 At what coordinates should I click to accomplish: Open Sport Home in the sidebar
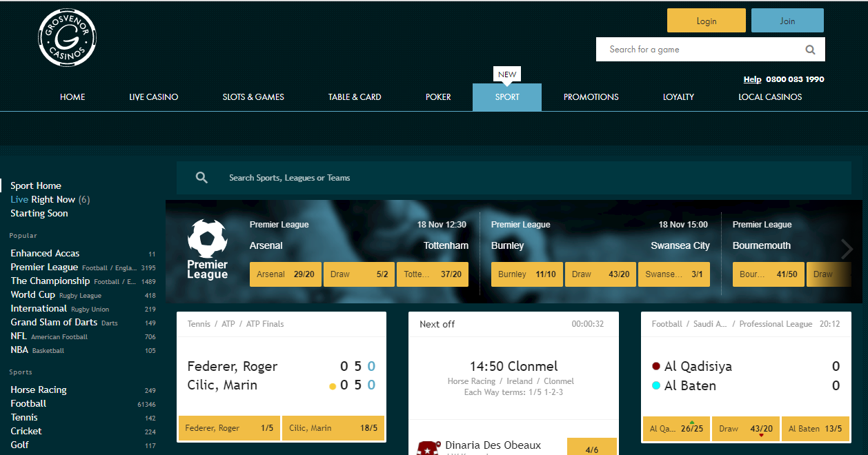(36, 185)
